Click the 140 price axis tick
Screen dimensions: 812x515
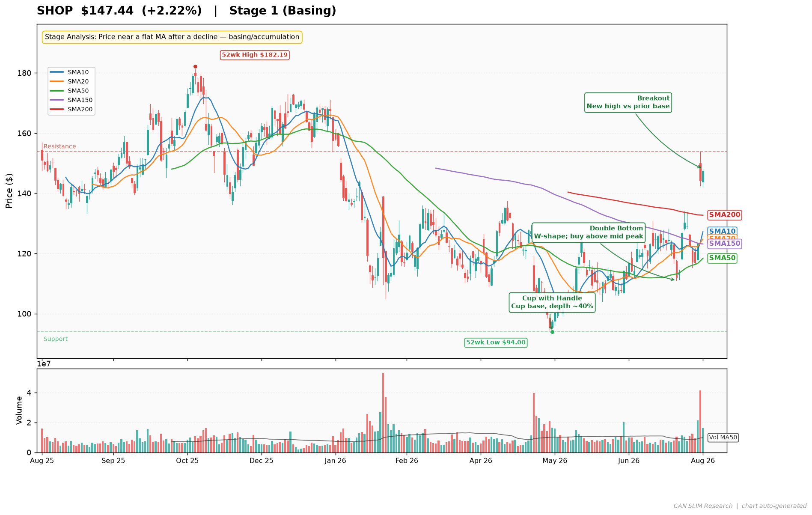click(24, 193)
